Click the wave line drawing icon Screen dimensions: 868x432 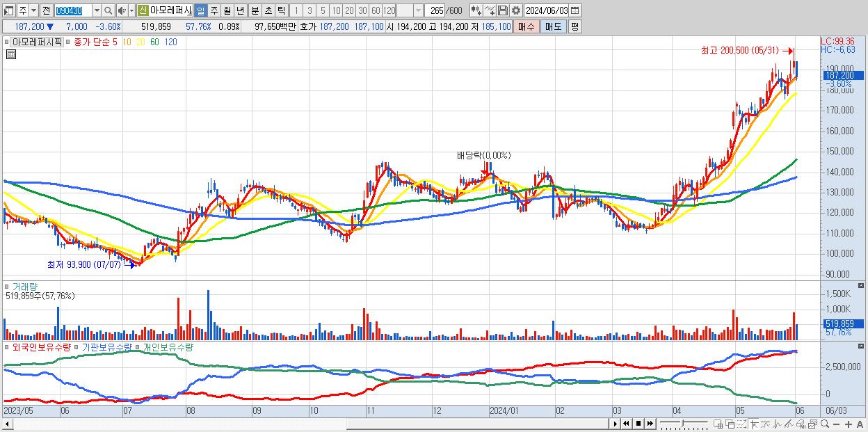pyautogui.click(x=766, y=424)
